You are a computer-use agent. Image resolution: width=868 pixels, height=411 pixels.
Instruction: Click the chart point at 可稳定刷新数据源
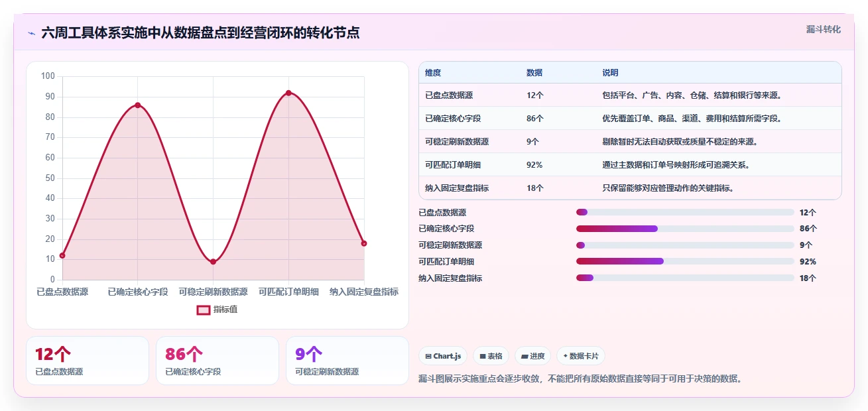213,262
